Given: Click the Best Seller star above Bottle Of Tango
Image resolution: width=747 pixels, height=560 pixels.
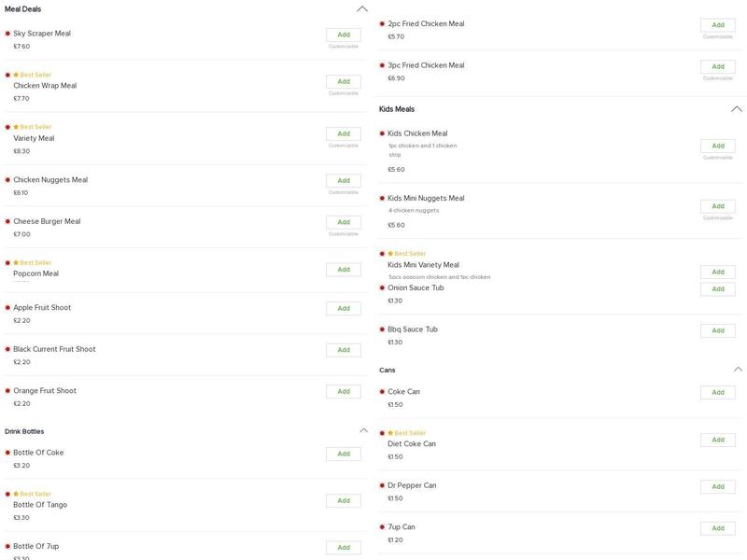Looking at the screenshot, I should tap(16, 494).
